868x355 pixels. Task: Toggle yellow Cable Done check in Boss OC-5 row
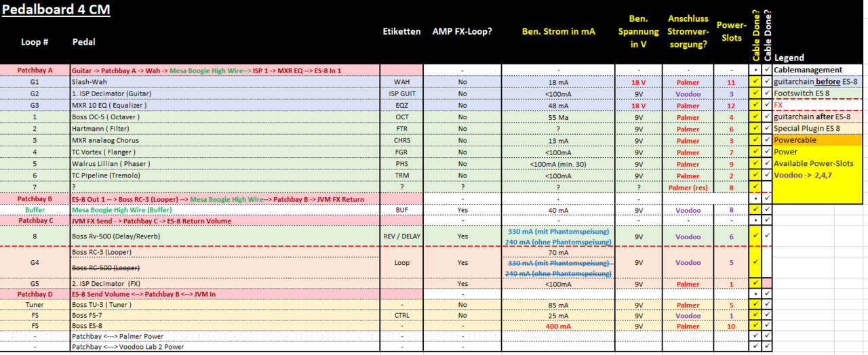tap(755, 117)
